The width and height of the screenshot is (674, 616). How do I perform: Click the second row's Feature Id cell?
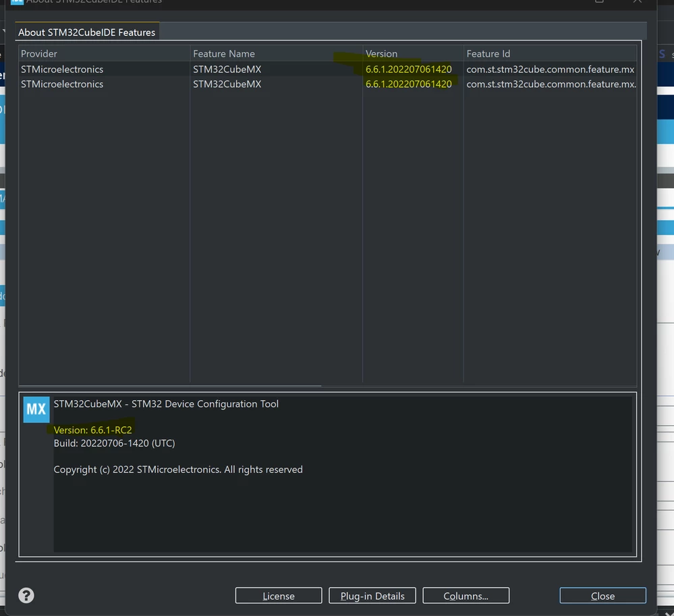(x=551, y=84)
